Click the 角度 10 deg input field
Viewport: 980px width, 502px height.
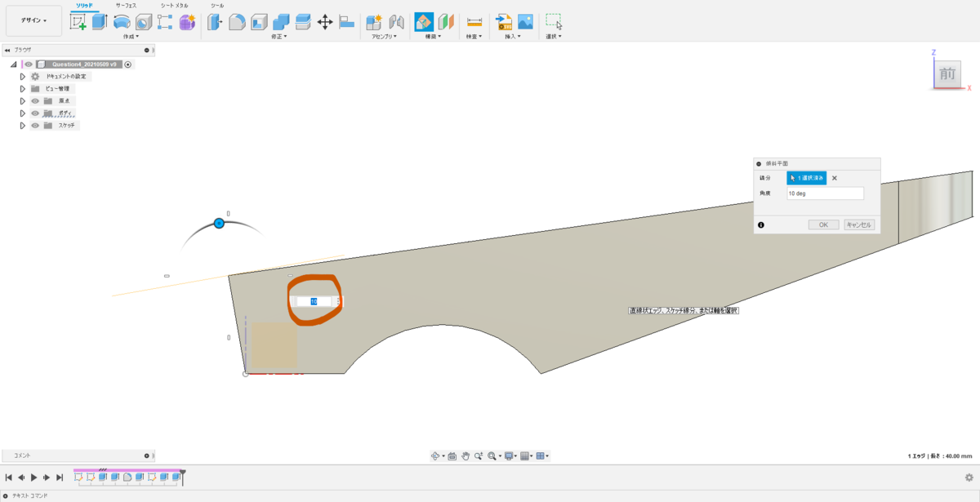coord(825,193)
